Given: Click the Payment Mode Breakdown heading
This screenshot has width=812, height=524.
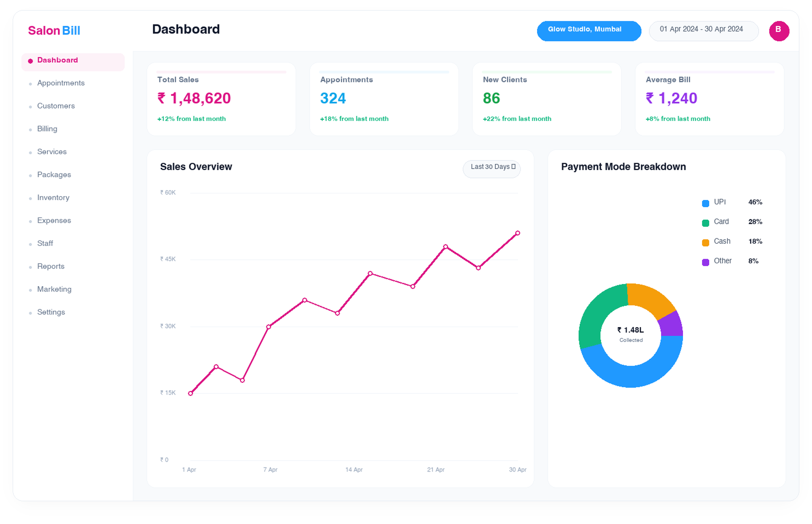Looking at the screenshot, I should (623, 167).
